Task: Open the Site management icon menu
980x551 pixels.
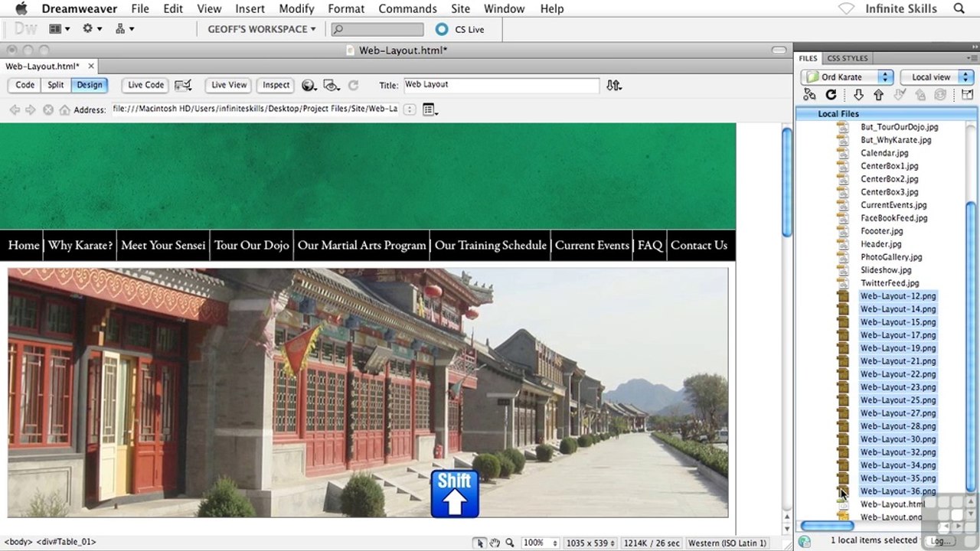Action: [125, 29]
